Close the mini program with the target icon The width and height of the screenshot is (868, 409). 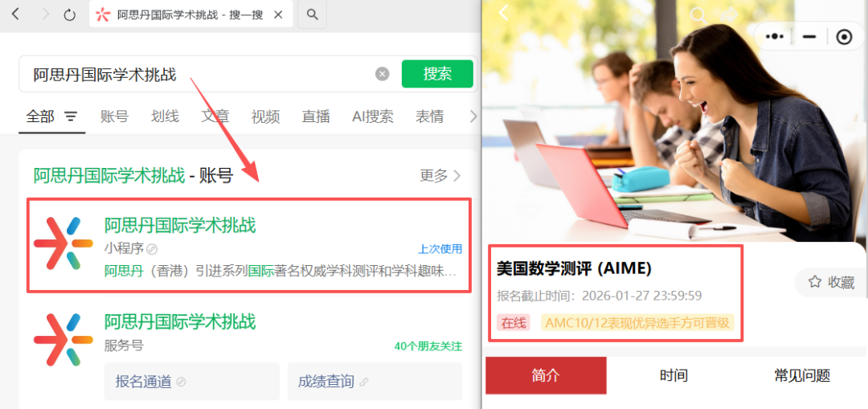[844, 36]
